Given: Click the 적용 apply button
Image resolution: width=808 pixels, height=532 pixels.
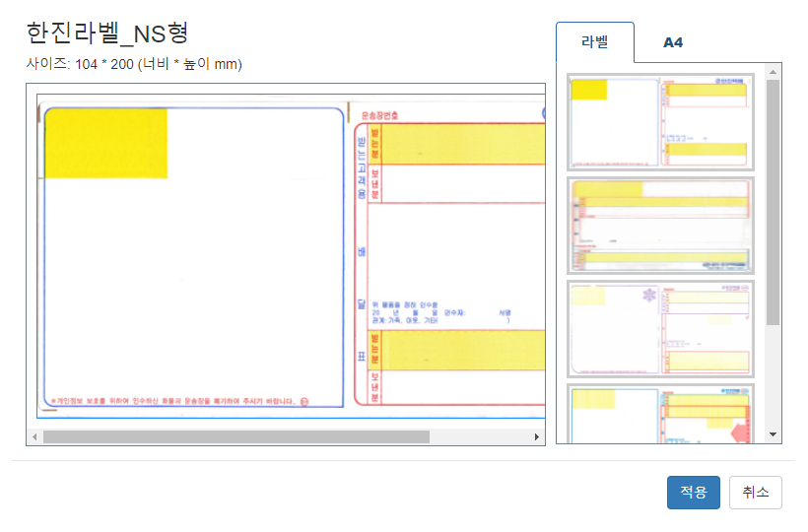Looking at the screenshot, I should click(693, 493).
